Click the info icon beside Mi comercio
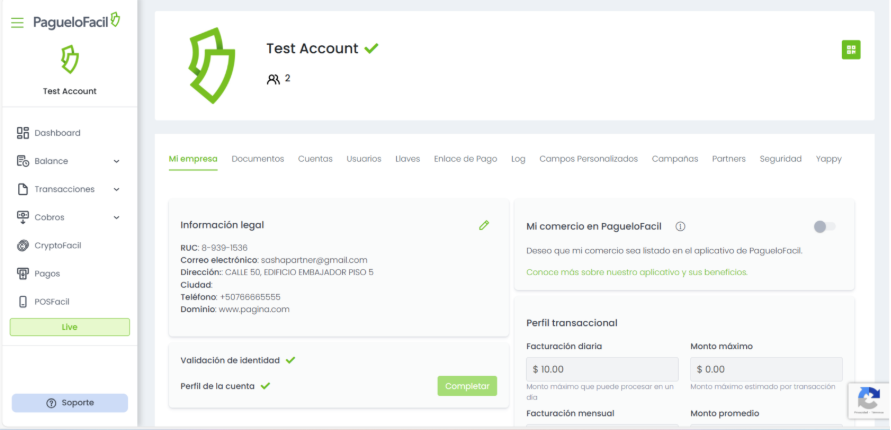Image resolution: width=891 pixels, height=430 pixels. (x=680, y=226)
